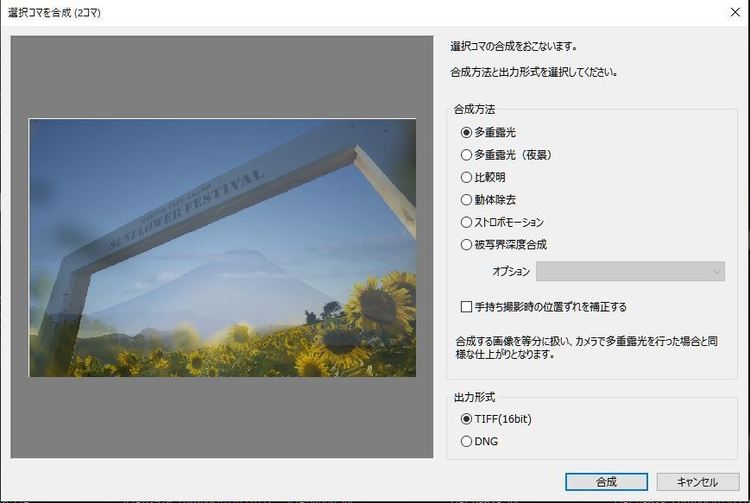Close the 選択コマを合成 dialog
The image size is (750, 503).
coord(735,13)
